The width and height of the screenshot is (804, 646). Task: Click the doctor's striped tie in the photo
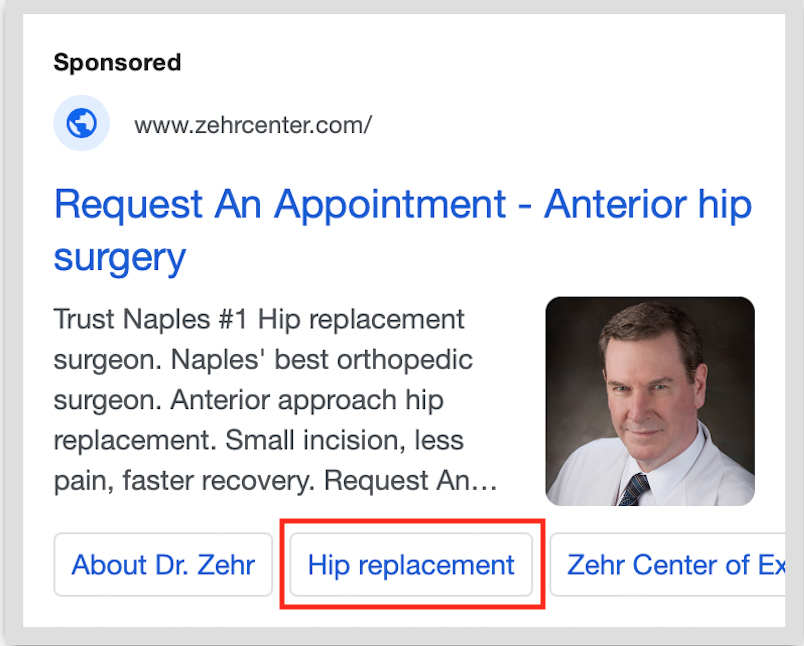(x=634, y=489)
